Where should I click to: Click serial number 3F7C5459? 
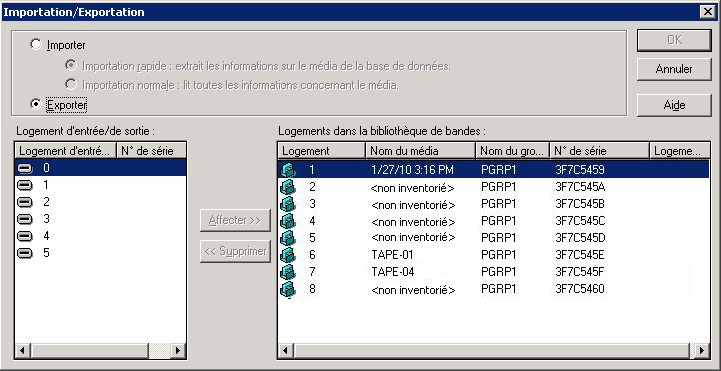580,170
